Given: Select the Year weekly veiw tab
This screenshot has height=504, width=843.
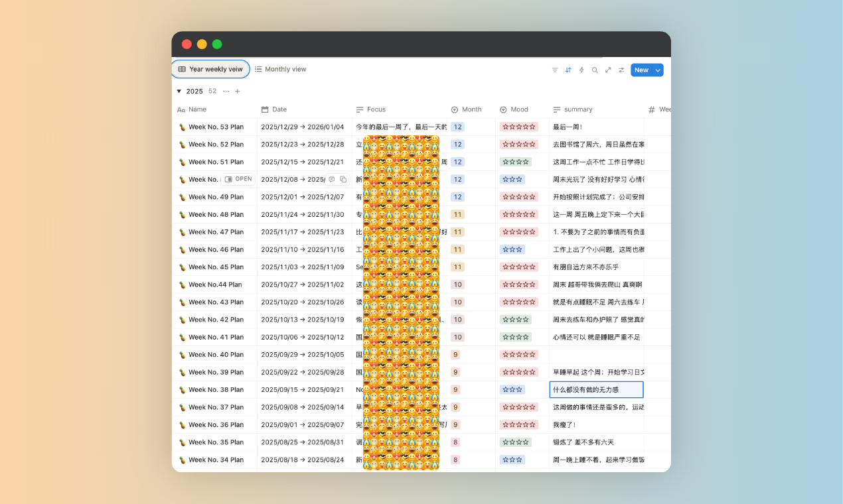Looking at the screenshot, I should tap(210, 69).
